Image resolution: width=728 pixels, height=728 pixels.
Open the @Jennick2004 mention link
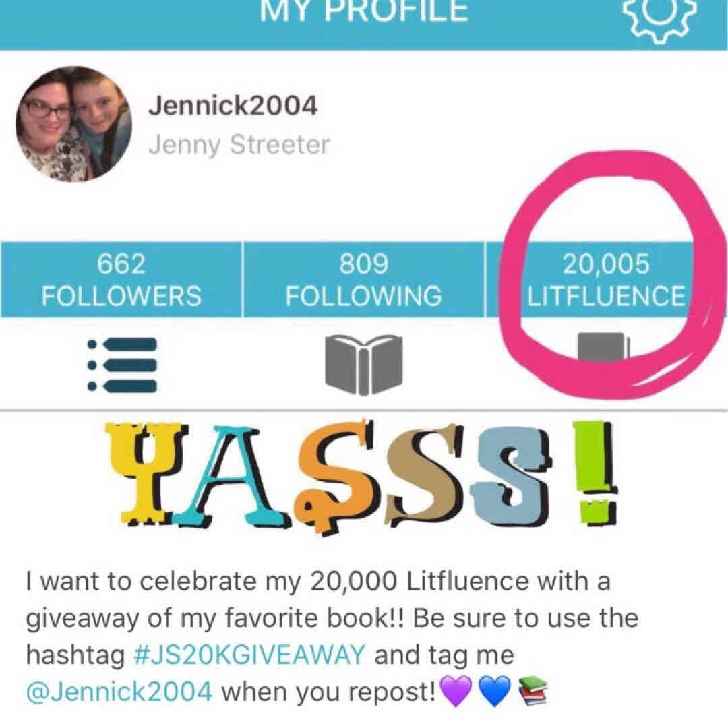click(x=119, y=692)
